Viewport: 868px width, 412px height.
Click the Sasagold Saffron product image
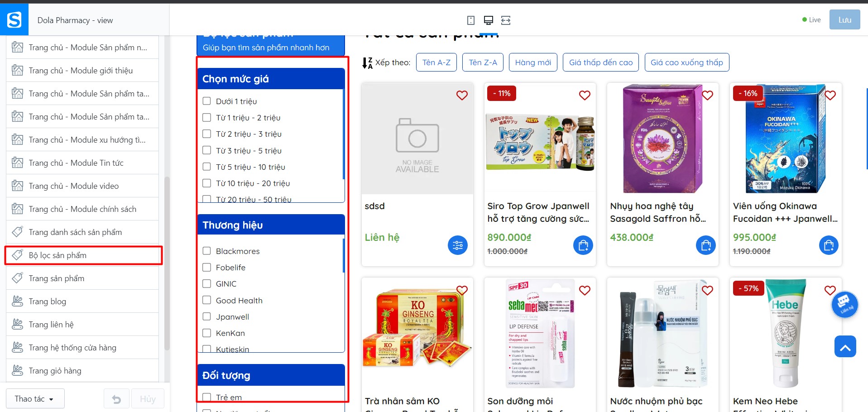(x=662, y=139)
